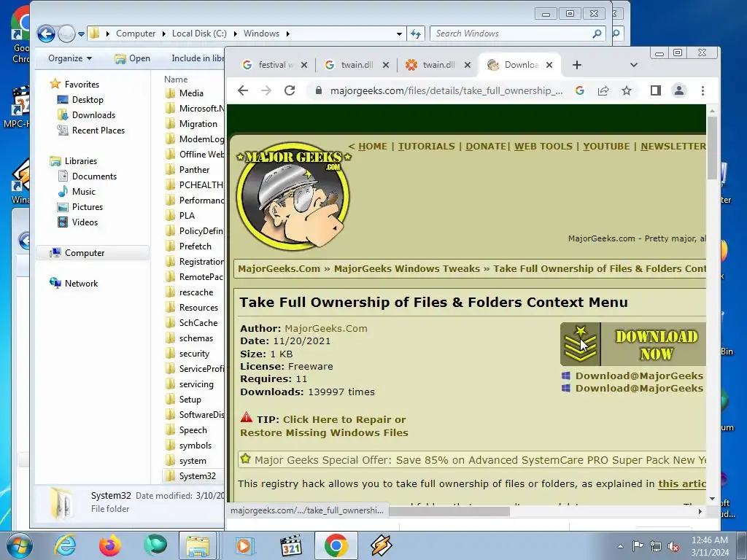Open the Music library
Image resolution: width=747 pixels, height=560 pixels.
coord(84,192)
